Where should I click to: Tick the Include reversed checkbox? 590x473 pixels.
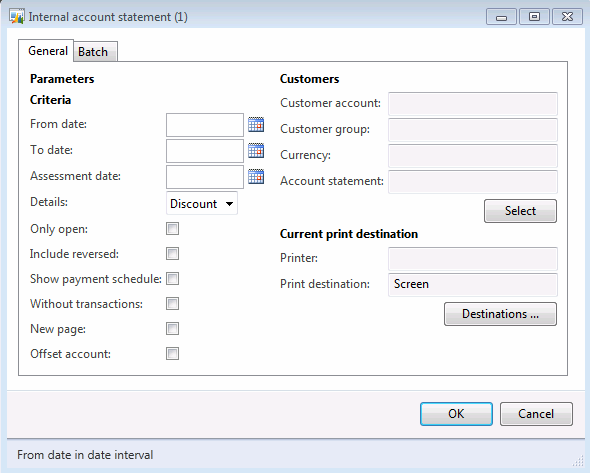pos(172,254)
